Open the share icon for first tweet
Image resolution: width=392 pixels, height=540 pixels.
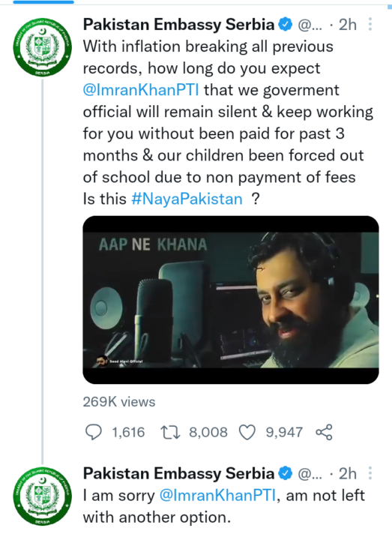(x=324, y=432)
